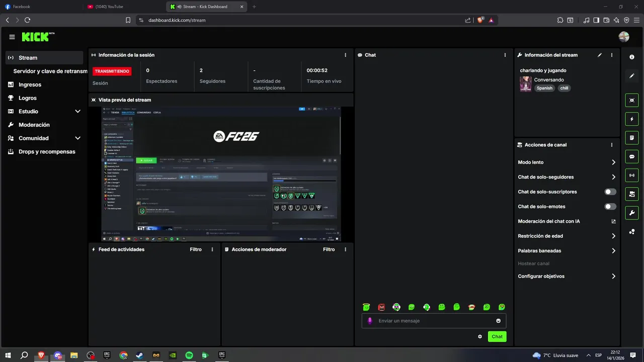Open Configurar objetivos chevron
Viewport: 644px width, 362px height.
(614, 276)
